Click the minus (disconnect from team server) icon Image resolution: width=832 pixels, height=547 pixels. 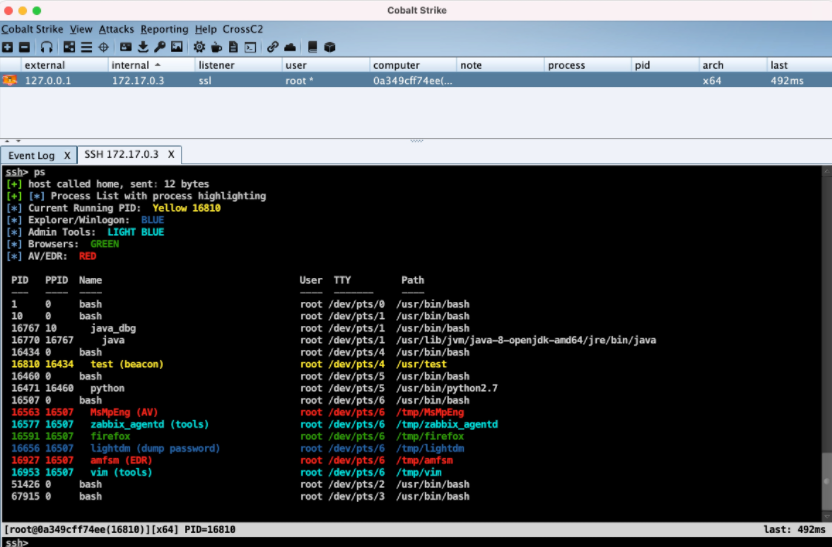coord(24,47)
